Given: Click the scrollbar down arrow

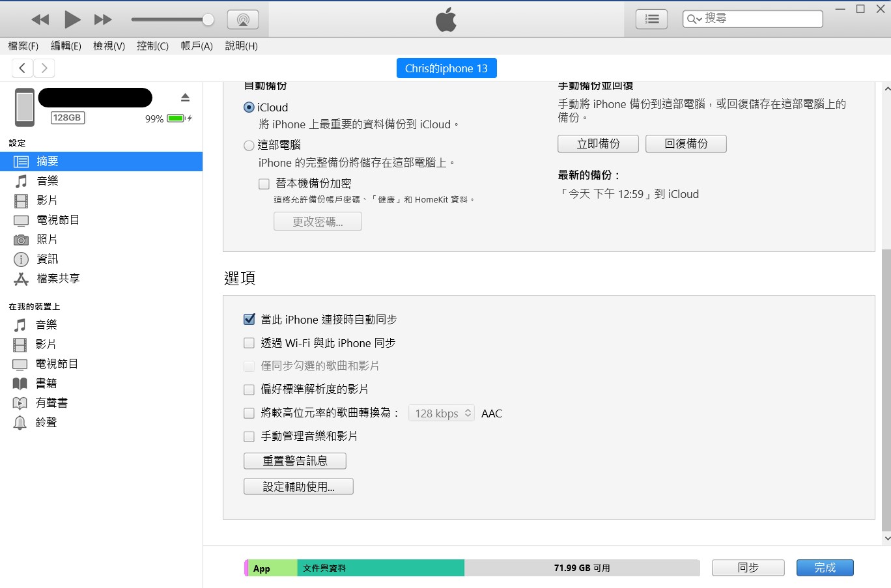Looking at the screenshot, I should (886, 539).
